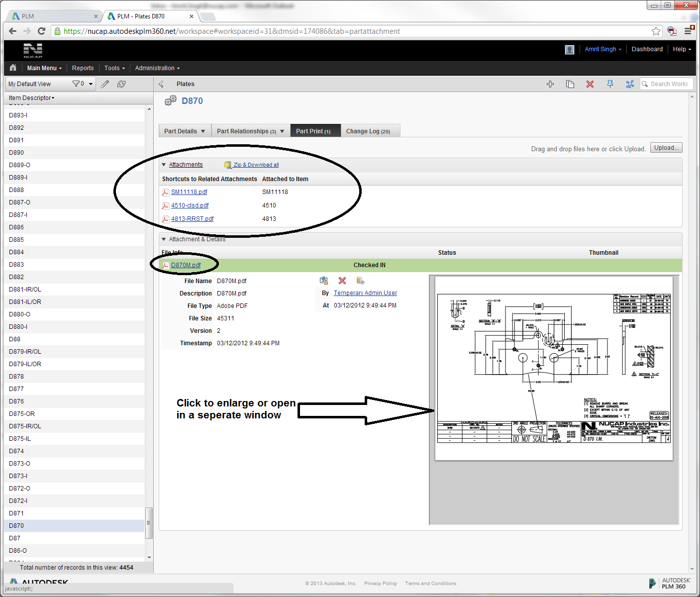Click the Zip & Download all link

coord(256,165)
